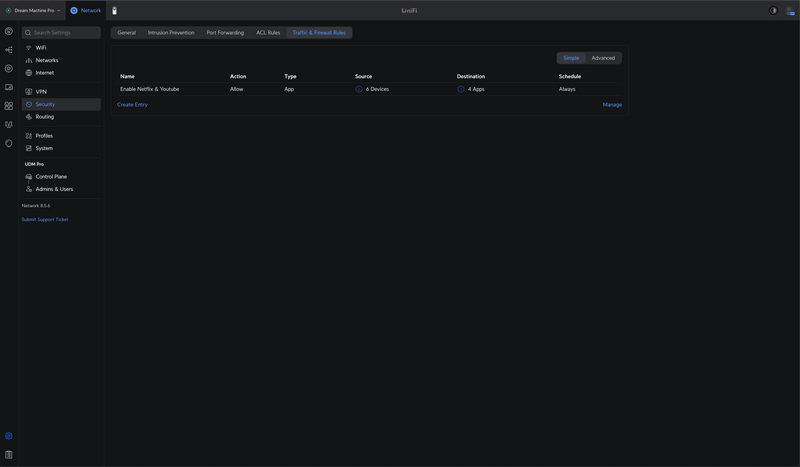Image resolution: width=800 pixels, height=467 pixels.
Task: Click the Name column header
Action: point(127,77)
